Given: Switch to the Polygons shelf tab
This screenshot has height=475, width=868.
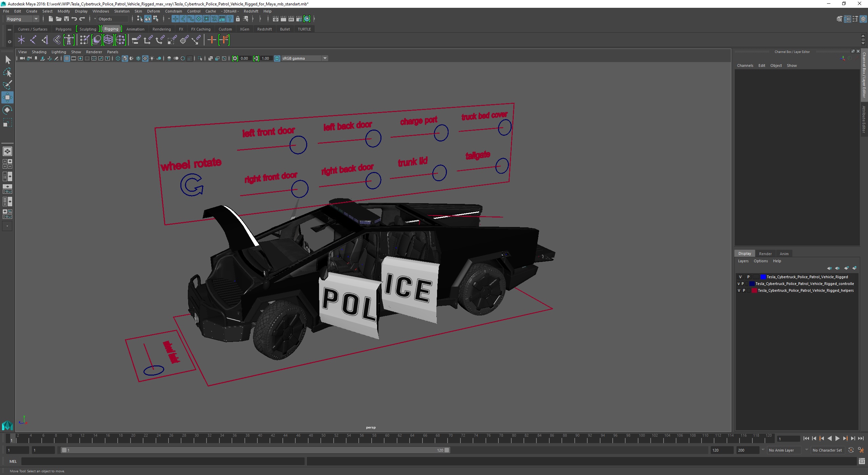Looking at the screenshot, I should coord(63,29).
